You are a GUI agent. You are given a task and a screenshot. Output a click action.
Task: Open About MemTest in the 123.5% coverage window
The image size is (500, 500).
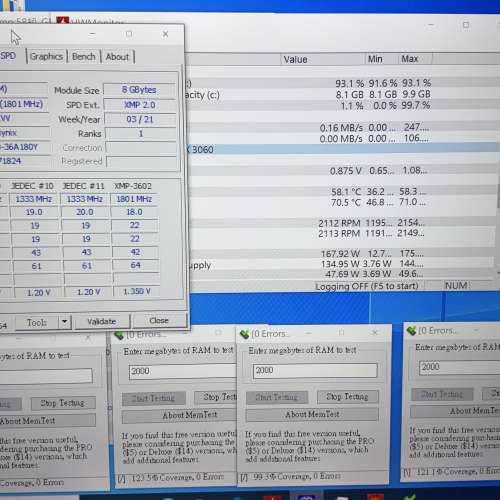tap(179, 415)
